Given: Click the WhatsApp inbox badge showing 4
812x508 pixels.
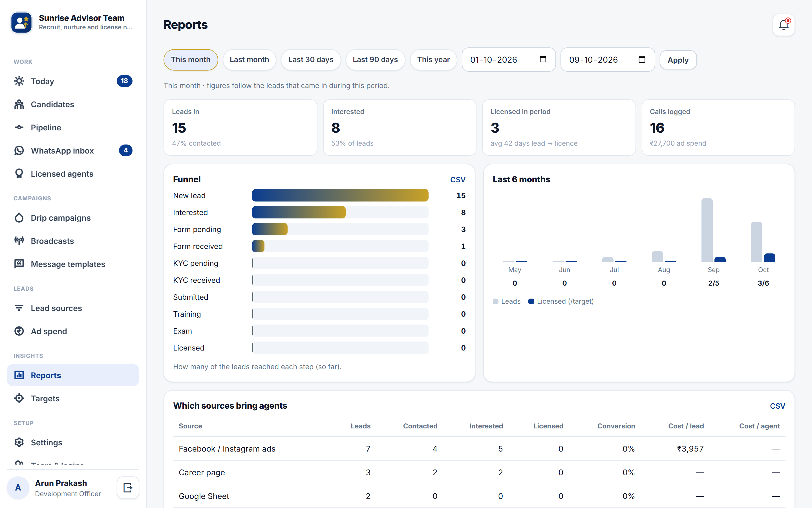Looking at the screenshot, I should coord(126,150).
